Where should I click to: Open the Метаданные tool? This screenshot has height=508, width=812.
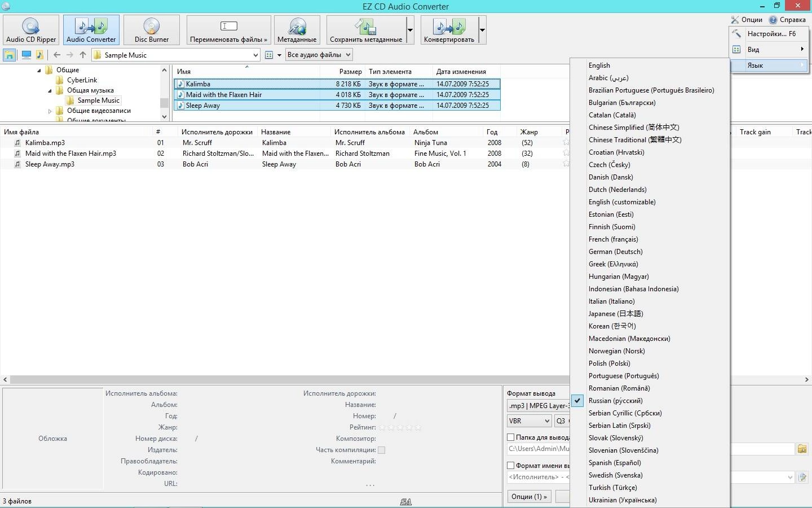tap(297, 30)
